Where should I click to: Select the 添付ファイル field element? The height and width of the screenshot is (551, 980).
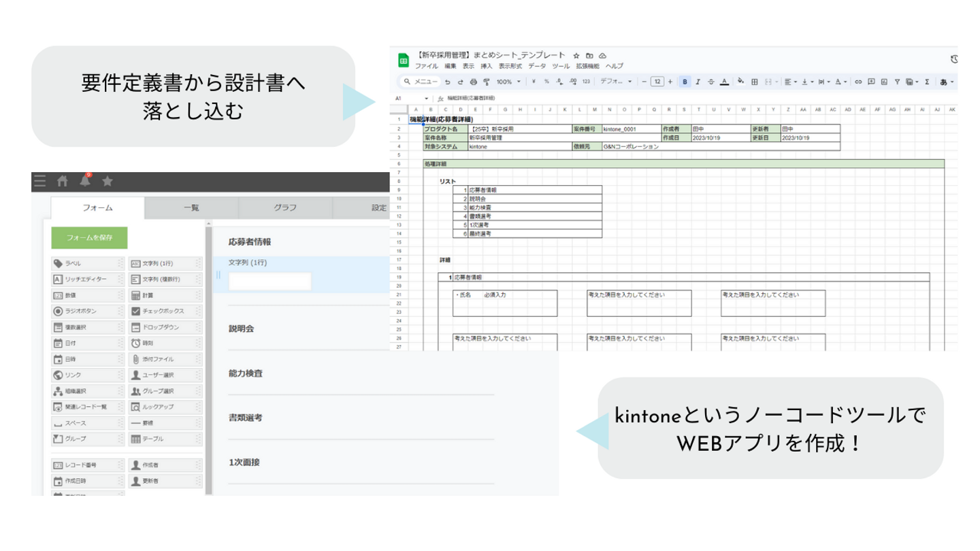(x=165, y=359)
